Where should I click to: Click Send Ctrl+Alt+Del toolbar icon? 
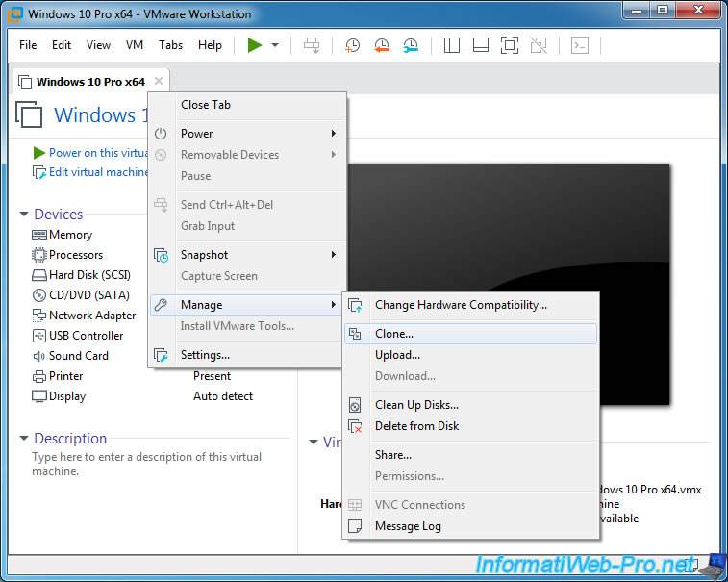pyautogui.click(x=312, y=45)
